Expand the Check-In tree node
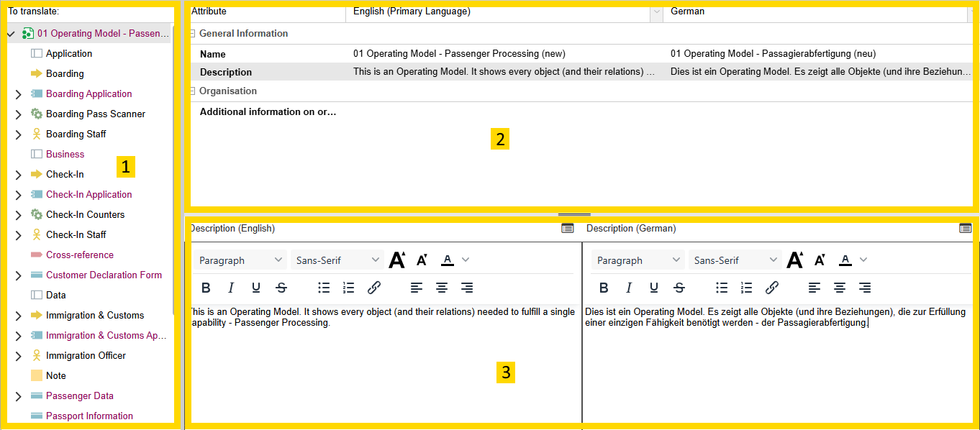This screenshot has width=980, height=430. pyautogui.click(x=17, y=174)
